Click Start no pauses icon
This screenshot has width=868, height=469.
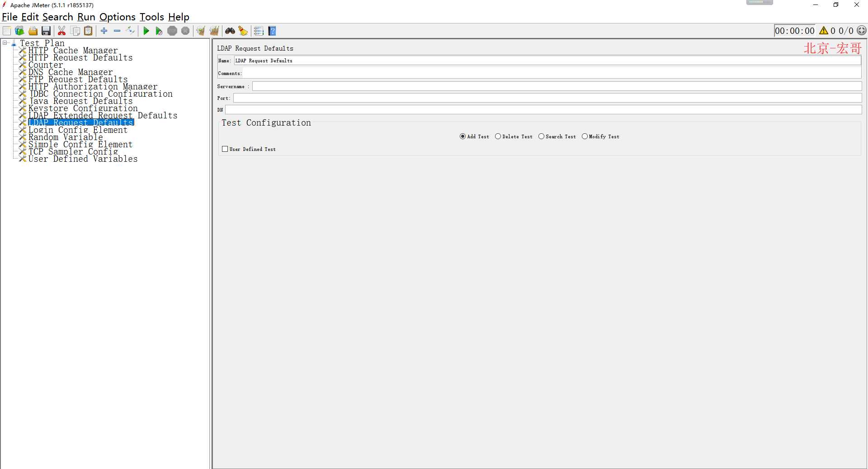click(x=159, y=31)
